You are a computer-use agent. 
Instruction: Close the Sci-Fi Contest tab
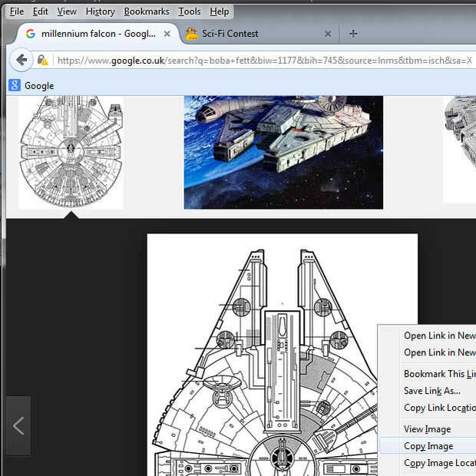coord(328,34)
